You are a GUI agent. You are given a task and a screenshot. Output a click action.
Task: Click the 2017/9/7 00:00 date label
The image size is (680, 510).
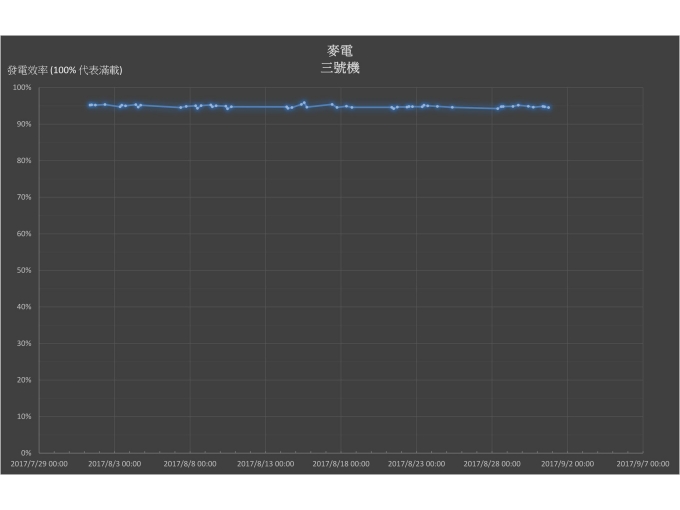click(x=643, y=464)
